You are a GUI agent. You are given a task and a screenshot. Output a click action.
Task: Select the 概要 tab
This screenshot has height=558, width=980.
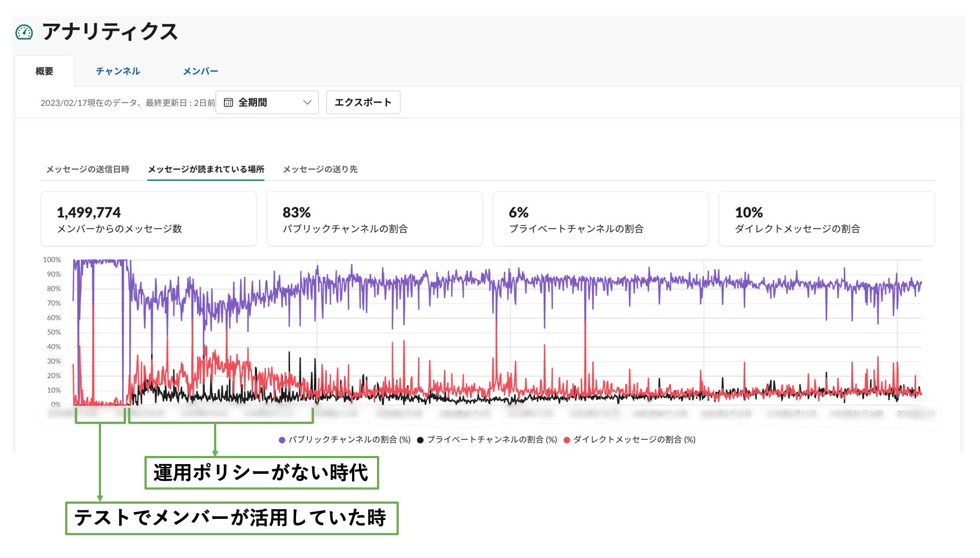click(45, 71)
